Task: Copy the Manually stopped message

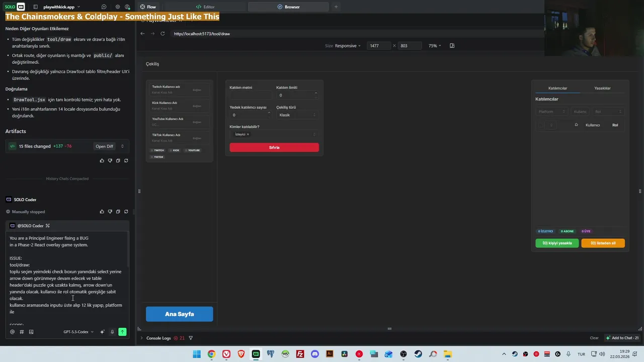Action: click(118, 212)
